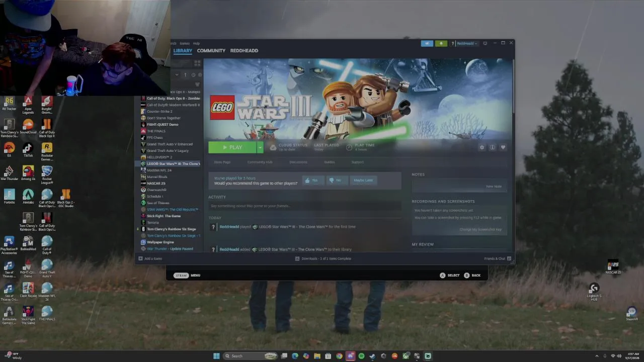Open the Store Page link
Viewport: 644px width, 362px height.
coord(222,162)
